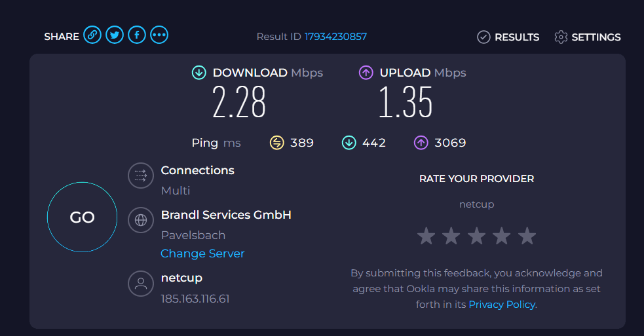This screenshot has width=644, height=336.
Task: Start a new test with GO
Action: tap(82, 217)
